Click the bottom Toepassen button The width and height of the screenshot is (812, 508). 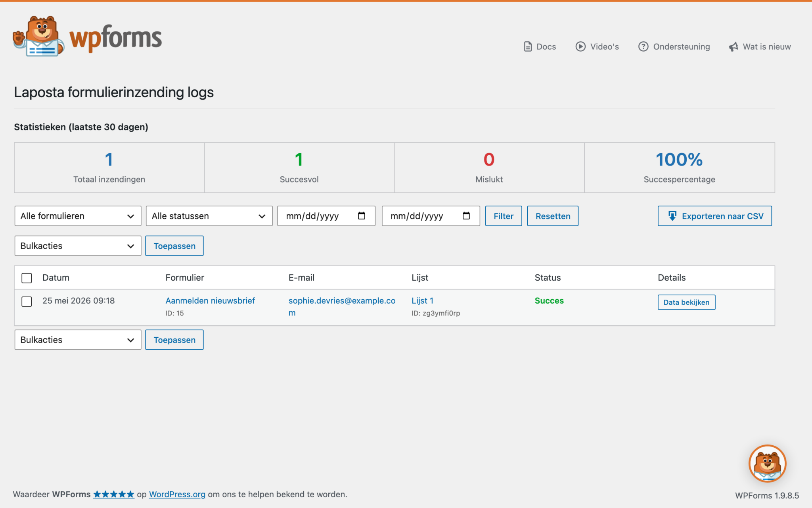(174, 340)
